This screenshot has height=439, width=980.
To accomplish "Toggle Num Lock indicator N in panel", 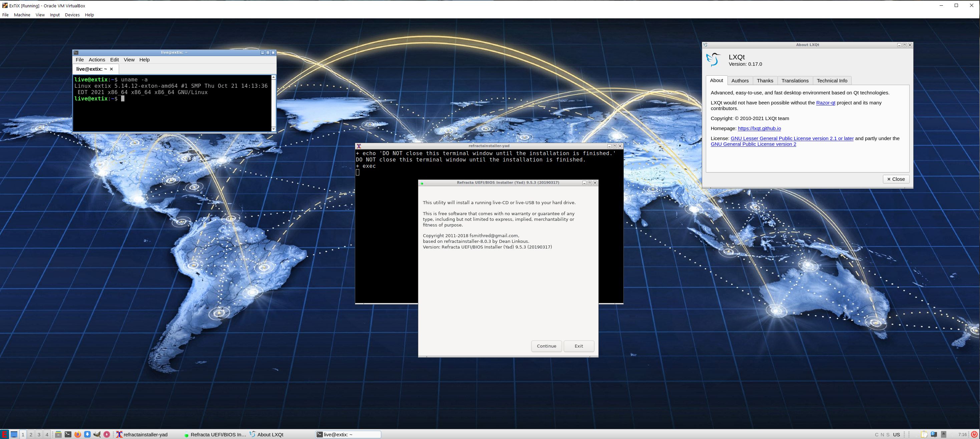I will pyautogui.click(x=882, y=434).
